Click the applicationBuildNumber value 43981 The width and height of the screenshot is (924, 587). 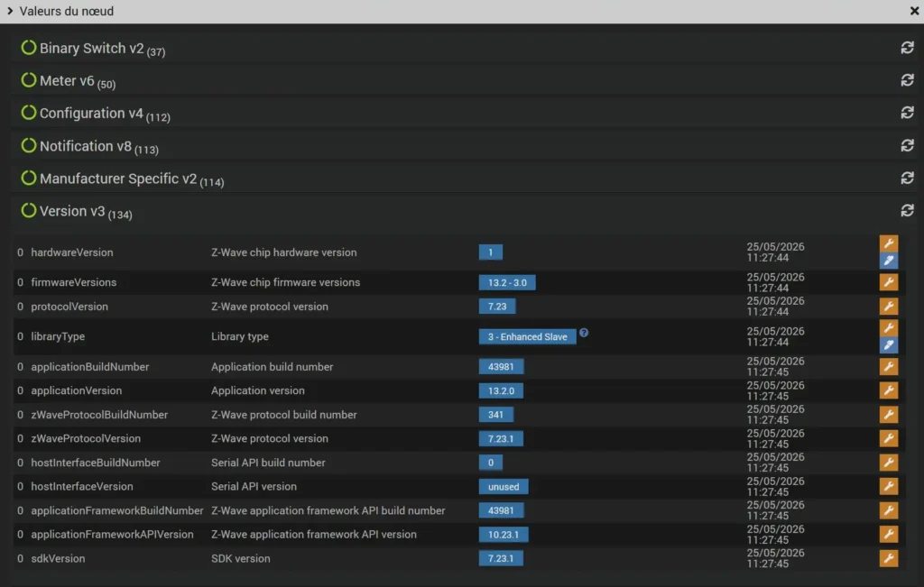(x=501, y=367)
